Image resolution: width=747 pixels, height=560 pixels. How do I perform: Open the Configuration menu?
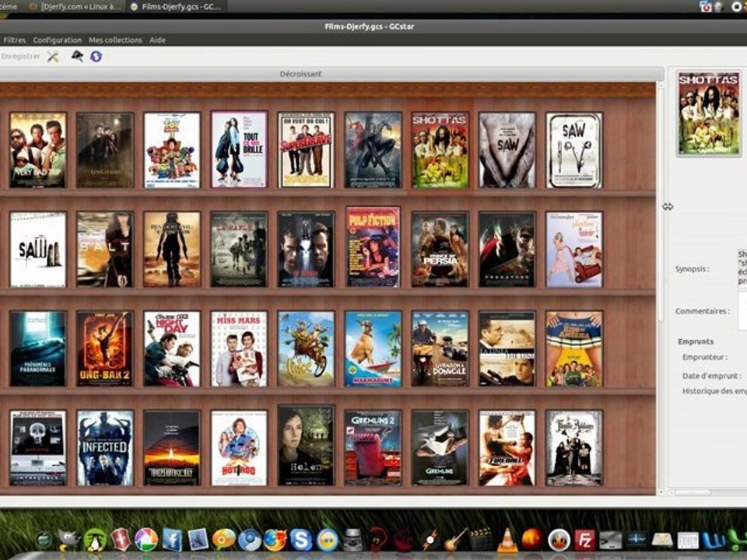pos(57,40)
